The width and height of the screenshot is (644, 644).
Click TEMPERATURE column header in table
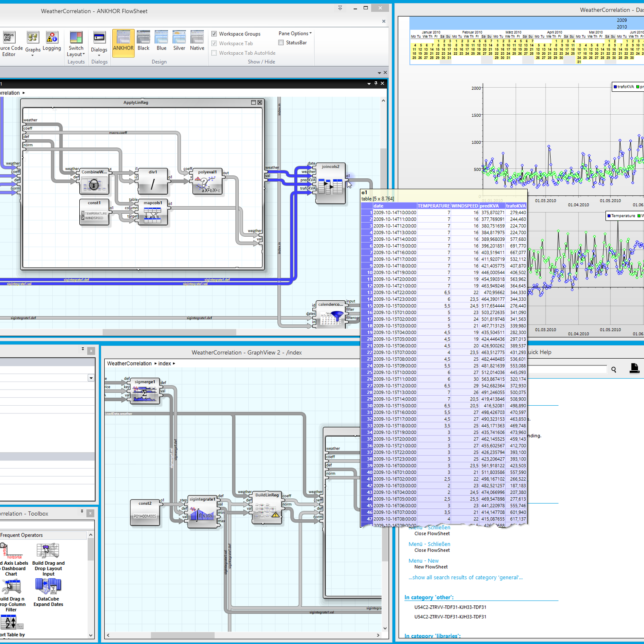click(x=433, y=206)
